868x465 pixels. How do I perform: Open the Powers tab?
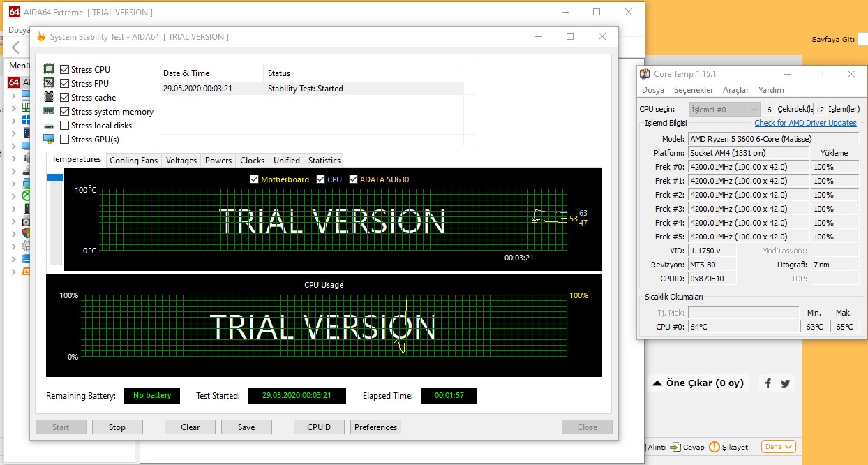(x=218, y=161)
